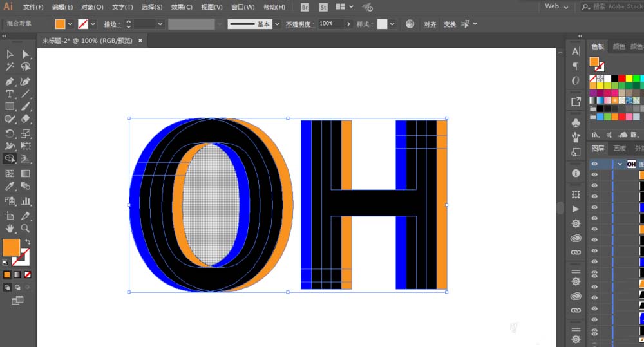The height and width of the screenshot is (347, 644).
Task: Open Adobe Stock with St button
Action: click(324, 7)
